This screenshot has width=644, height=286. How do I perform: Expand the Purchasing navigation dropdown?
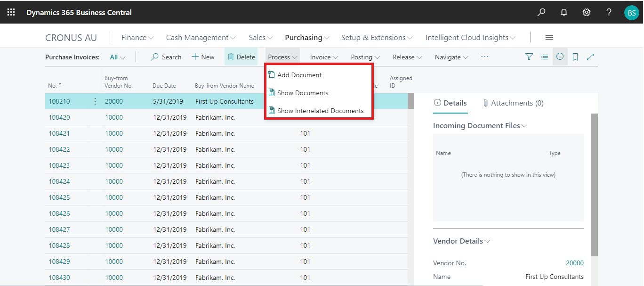307,38
